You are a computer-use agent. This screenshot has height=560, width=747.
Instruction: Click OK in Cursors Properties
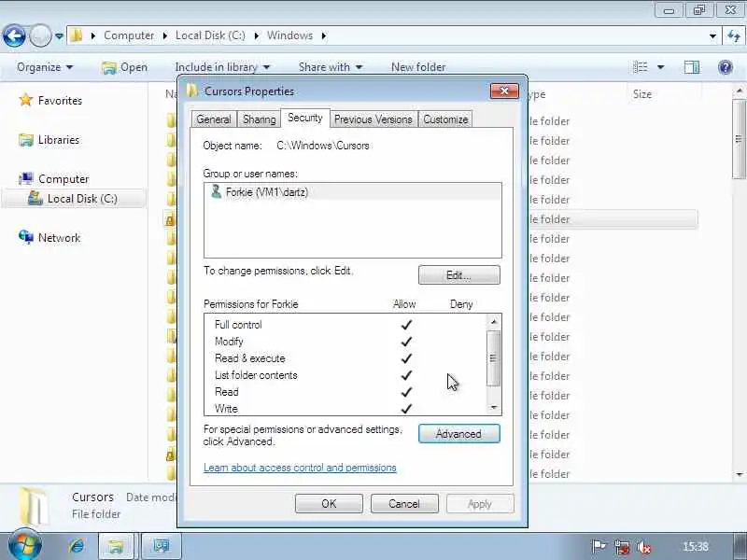[x=329, y=504]
